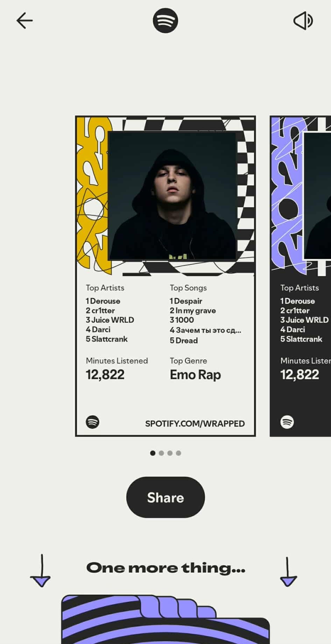Mute the Wrapped audio with speaker icon

(303, 21)
